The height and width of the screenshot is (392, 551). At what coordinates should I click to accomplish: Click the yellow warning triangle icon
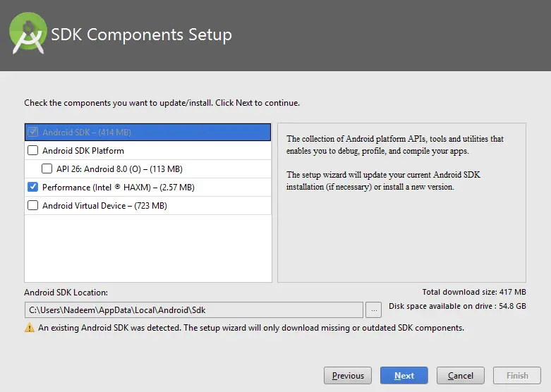30,328
